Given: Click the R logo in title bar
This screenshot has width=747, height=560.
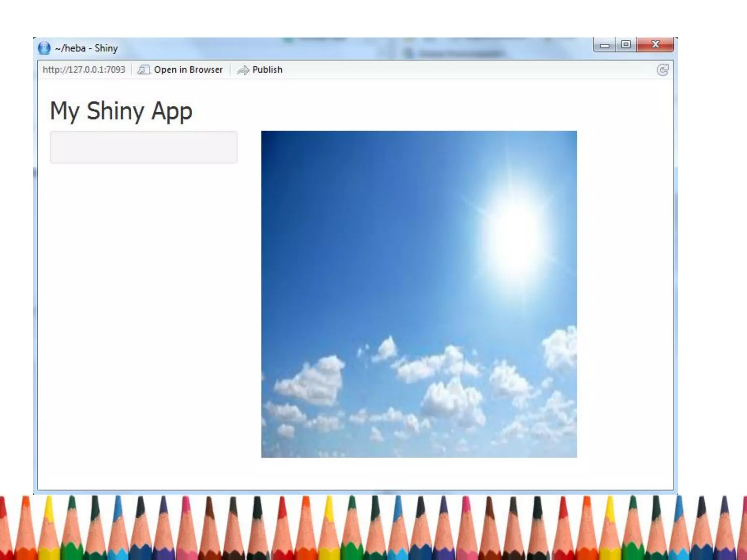Looking at the screenshot, I should pyautogui.click(x=44, y=48).
